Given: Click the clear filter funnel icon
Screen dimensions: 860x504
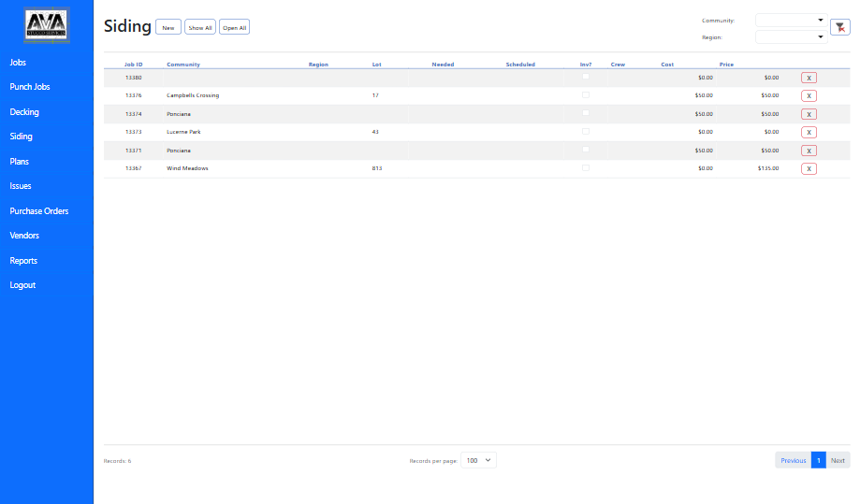Looking at the screenshot, I should tap(840, 27).
